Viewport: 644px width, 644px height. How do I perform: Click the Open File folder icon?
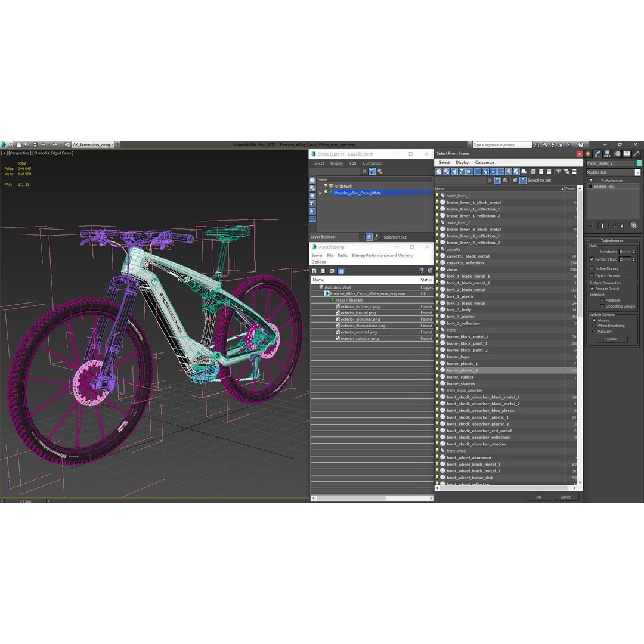[27, 144]
